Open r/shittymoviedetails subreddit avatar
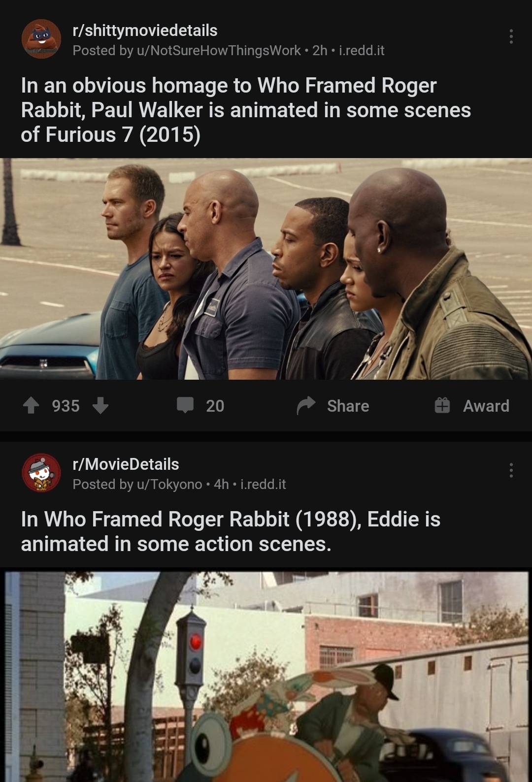The image size is (532, 782). [x=41, y=39]
